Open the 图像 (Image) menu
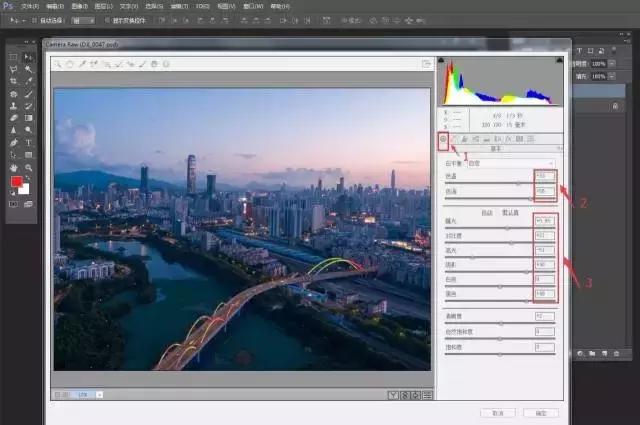Viewport: 640px width, 425px height. pyautogui.click(x=79, y=5)
